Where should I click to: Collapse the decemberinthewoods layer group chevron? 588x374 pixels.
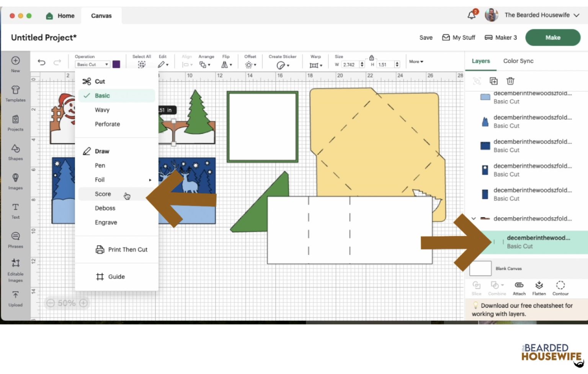474,218
